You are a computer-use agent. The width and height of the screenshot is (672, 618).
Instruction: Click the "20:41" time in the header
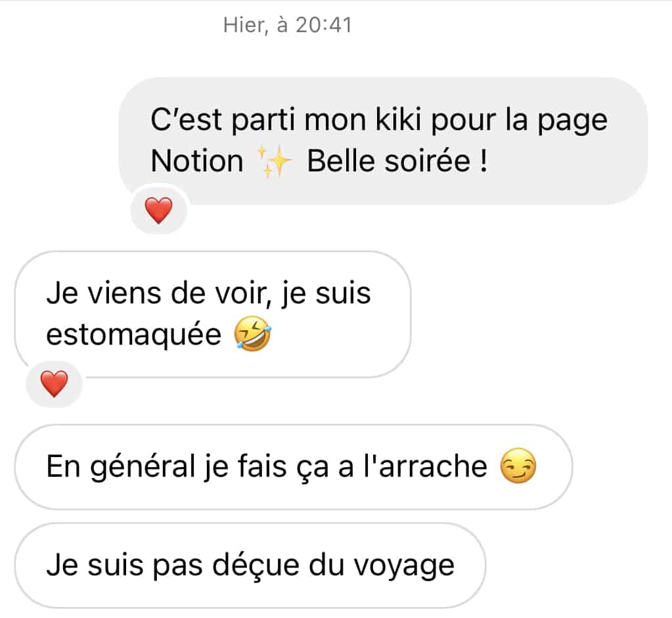(x=324, y=25)
